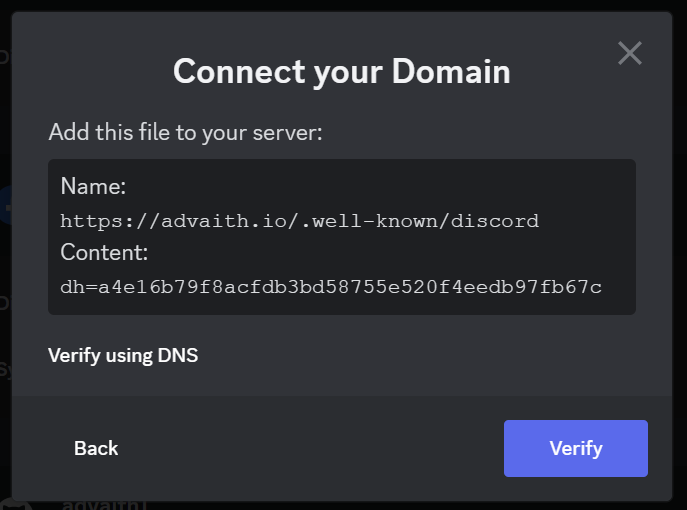Screen dimensions: 687x510
Task: Close the Connect your Domain dialog
Action: (x=630, y=53)
